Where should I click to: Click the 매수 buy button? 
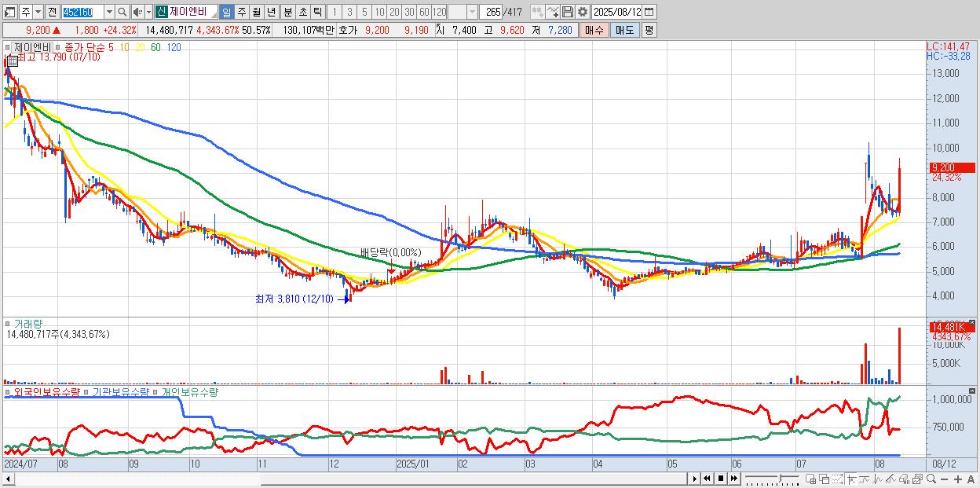(x=594, y=30)
